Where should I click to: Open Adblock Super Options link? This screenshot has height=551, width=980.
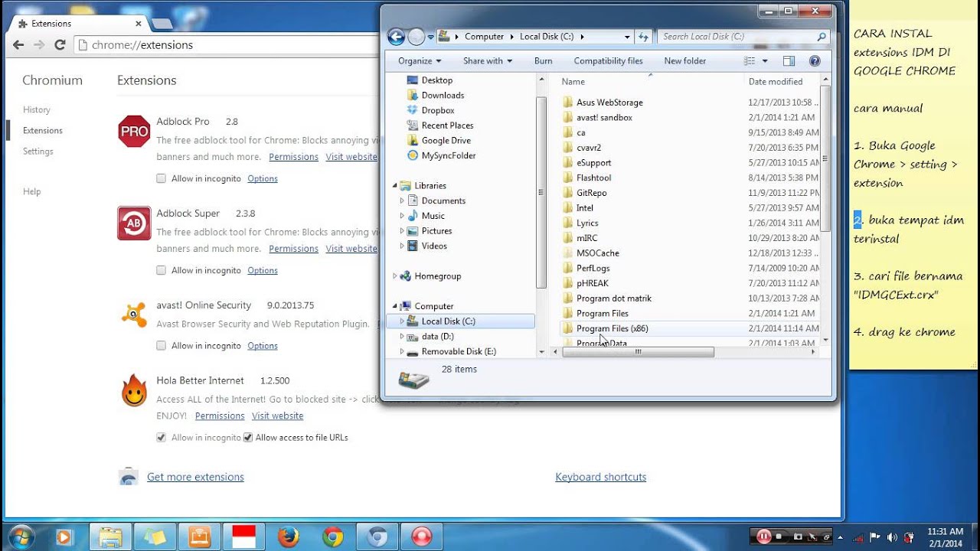(x=263, y=270)
